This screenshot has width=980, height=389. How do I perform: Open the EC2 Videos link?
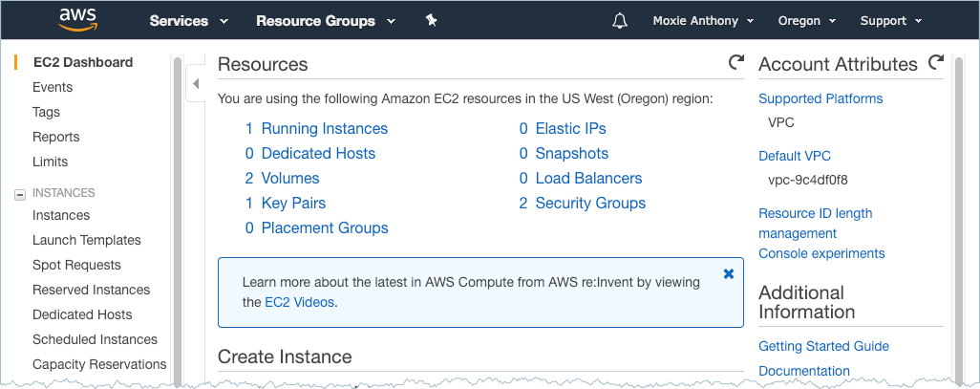point(299,303)
